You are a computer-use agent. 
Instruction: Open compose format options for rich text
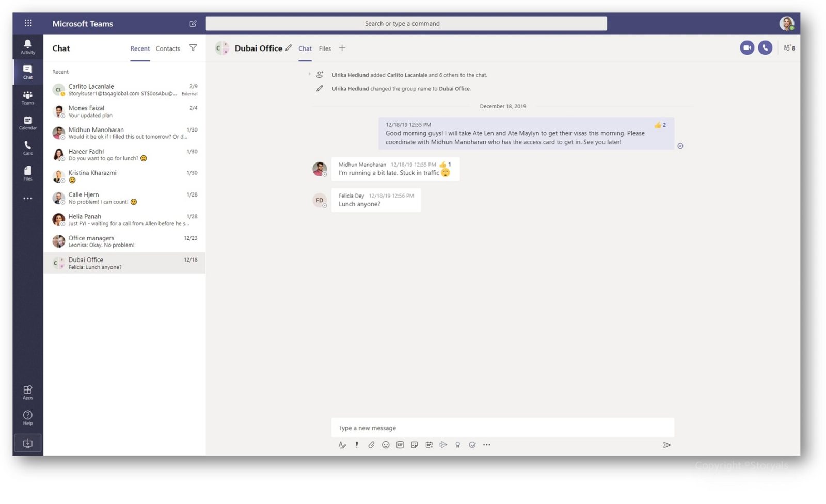tap(342, 444)
